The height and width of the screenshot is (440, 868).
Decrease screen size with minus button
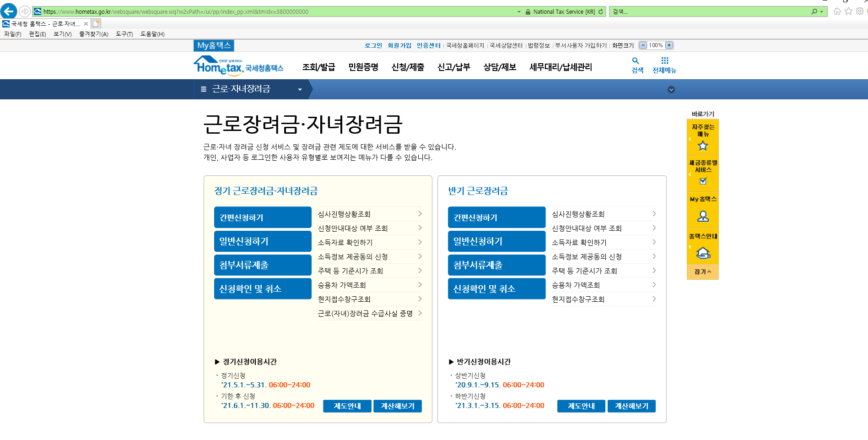tap(643, 45)
